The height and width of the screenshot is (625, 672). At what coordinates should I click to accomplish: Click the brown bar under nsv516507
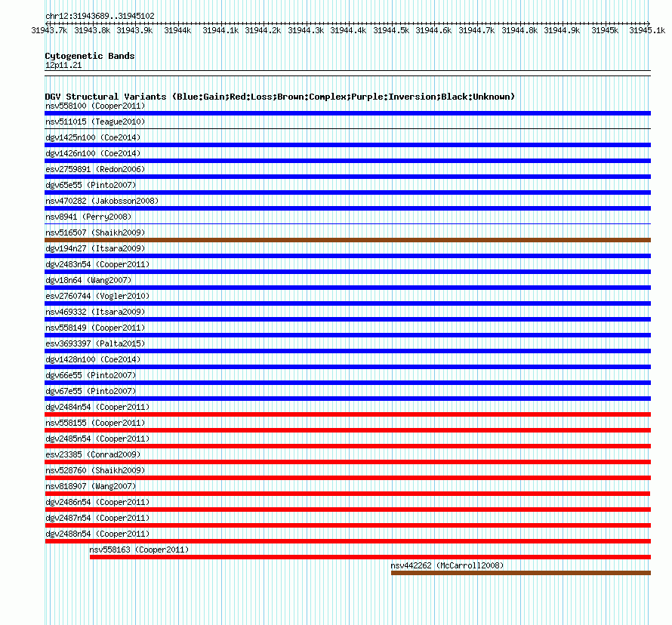[x=347, y=240]
